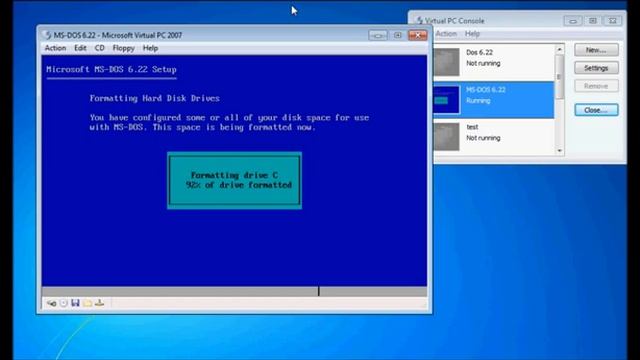Click the machine list scroll down arrow
Image resolution: width=640 pixels, height=360 pixels.
coord(560,151)
